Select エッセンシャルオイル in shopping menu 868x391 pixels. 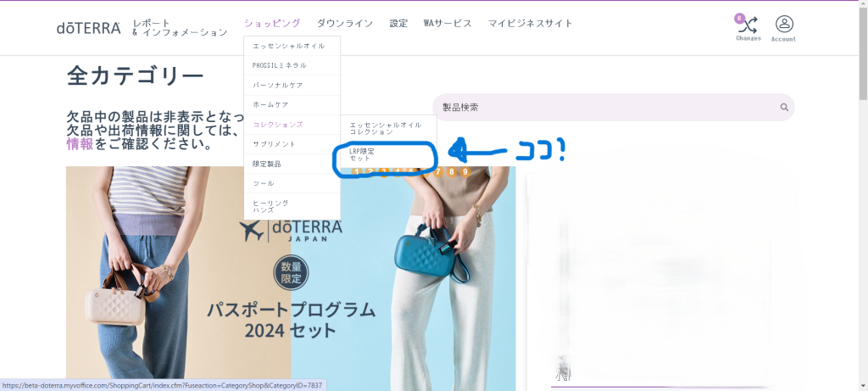[288, 46]
